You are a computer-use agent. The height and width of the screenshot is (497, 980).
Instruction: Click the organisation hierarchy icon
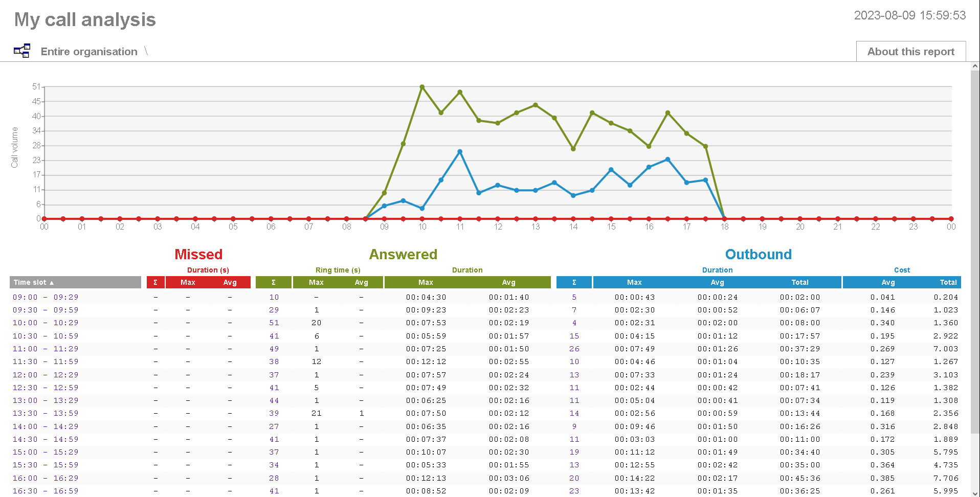21,50
